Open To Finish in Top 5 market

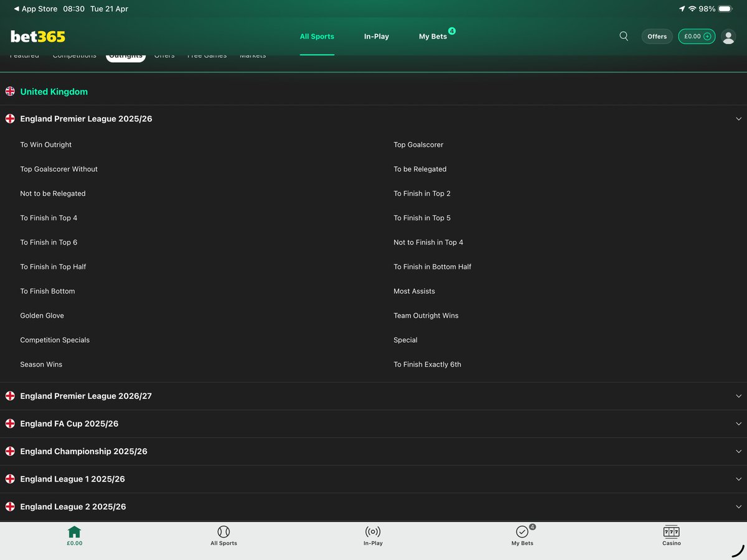pyautogui.click(x=422, y=218)
